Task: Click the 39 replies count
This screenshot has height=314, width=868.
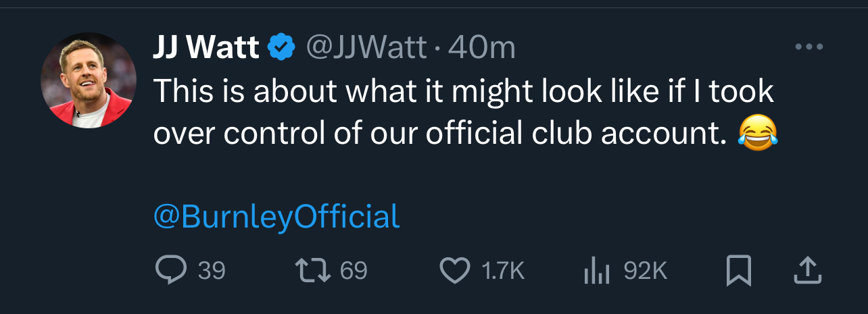Action: point(212,271)
